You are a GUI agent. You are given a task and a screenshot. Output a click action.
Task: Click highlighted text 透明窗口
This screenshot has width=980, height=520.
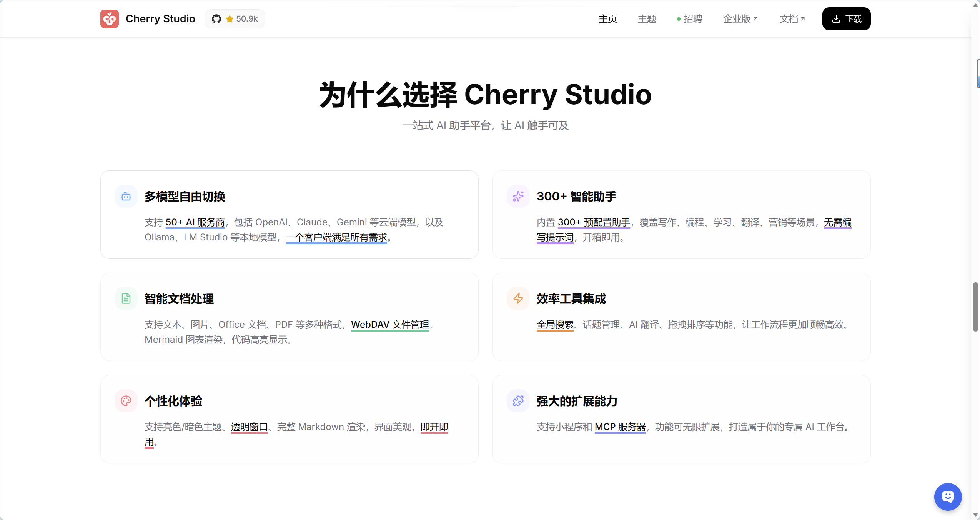pyautogui.click(x=249, y=427)
